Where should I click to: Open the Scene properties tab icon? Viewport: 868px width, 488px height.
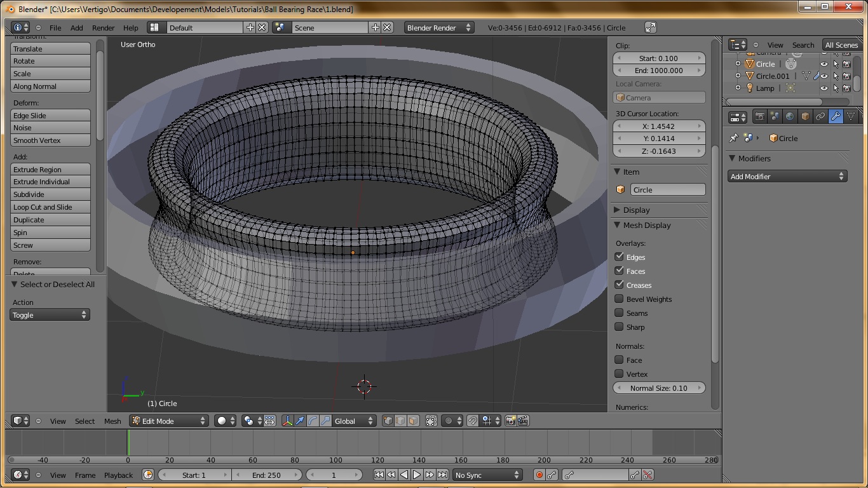(x=775, y=117)
